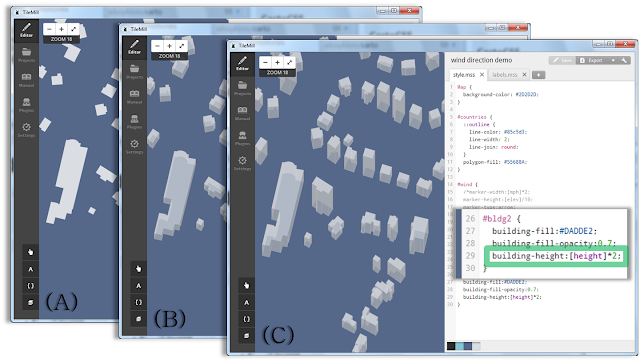Viewport: 640px width, 362px height.
Task: Click the '#countries {' code line
Action: 475,117
